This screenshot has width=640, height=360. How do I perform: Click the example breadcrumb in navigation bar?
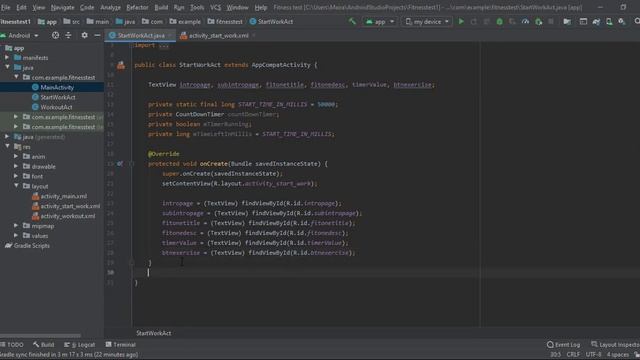[x=185, y=21]
